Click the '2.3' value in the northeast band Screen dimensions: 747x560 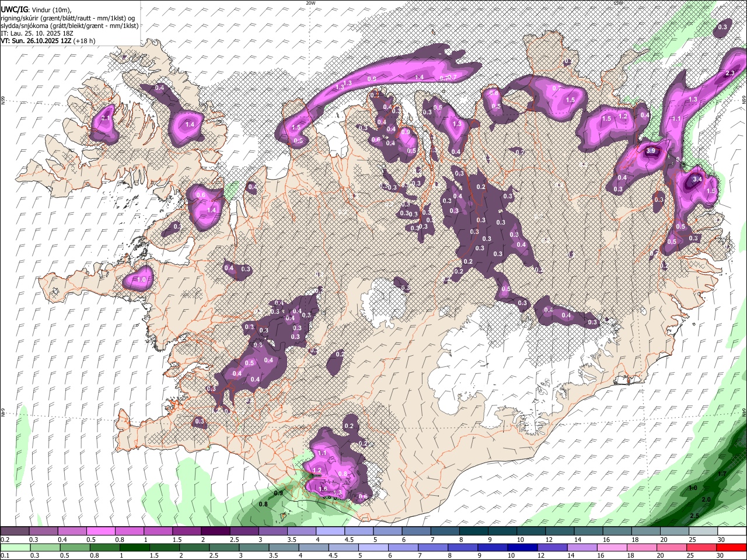pos(729,73)
